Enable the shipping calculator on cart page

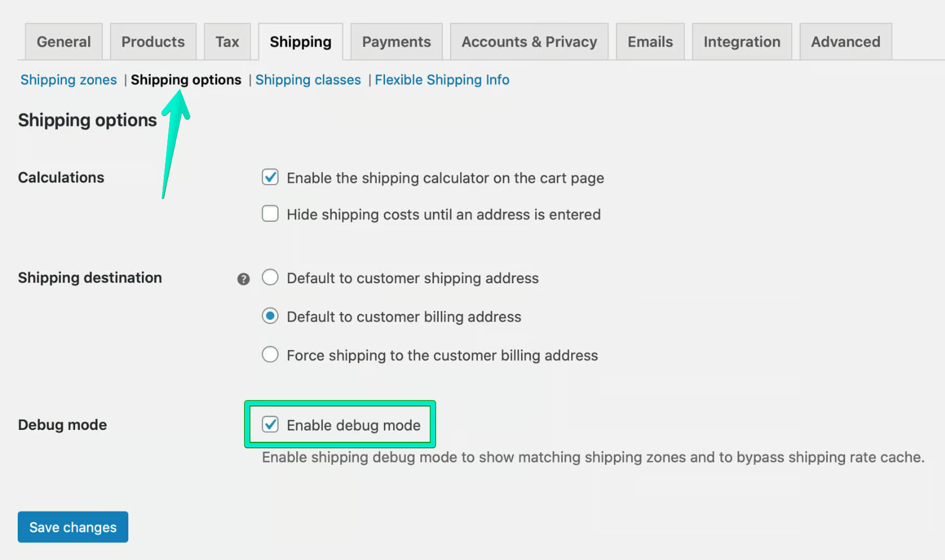point(270,177)
